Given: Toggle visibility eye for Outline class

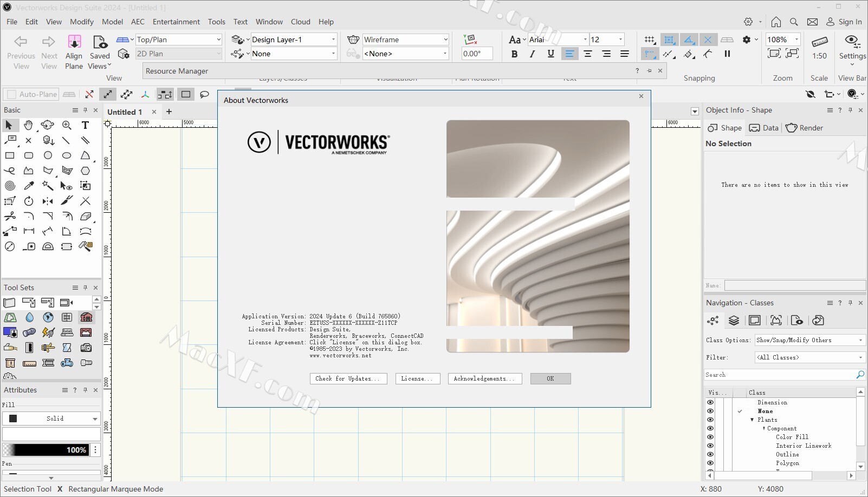Looking at the screenshot, I should [x=710, y=454].
